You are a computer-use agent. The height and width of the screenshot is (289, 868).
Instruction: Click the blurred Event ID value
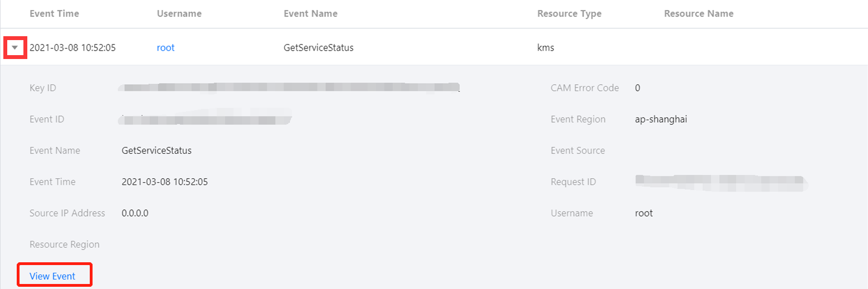206,119
